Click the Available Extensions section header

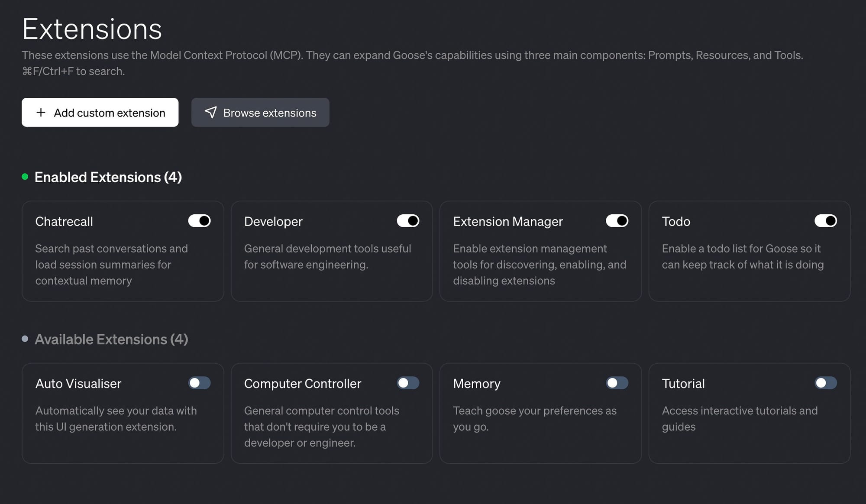point(111,339)
